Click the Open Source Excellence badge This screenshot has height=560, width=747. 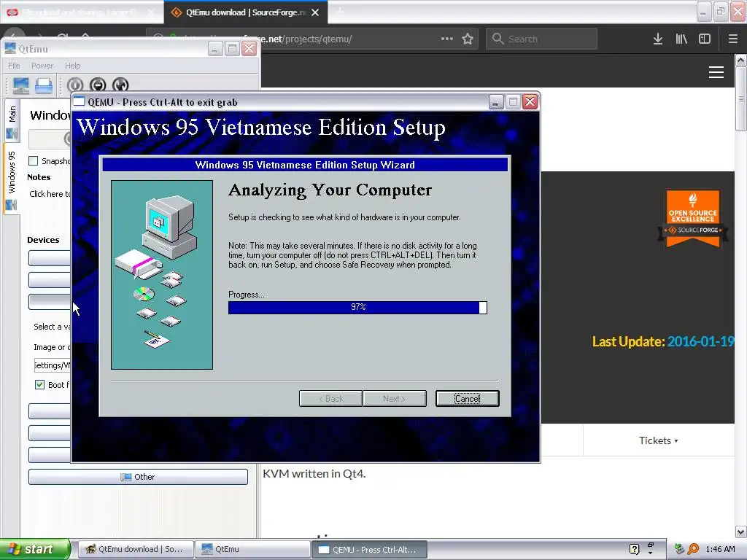pos(693,219)
